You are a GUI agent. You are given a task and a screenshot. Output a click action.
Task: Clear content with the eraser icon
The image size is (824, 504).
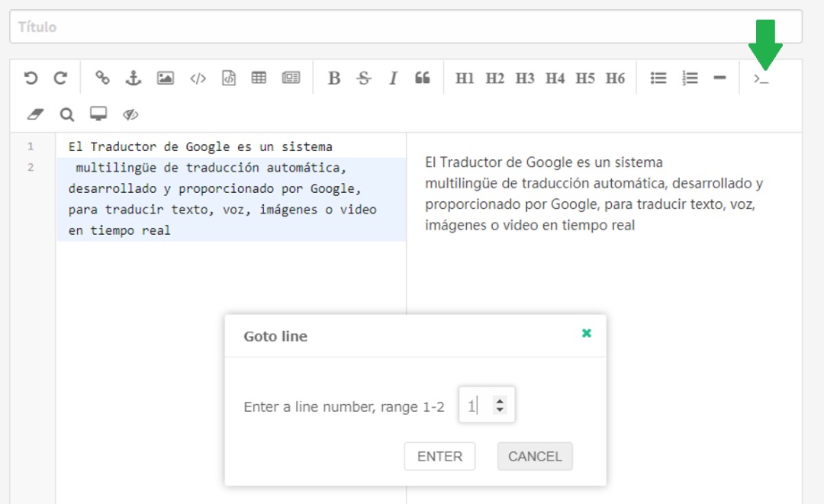tap(35, 114)
